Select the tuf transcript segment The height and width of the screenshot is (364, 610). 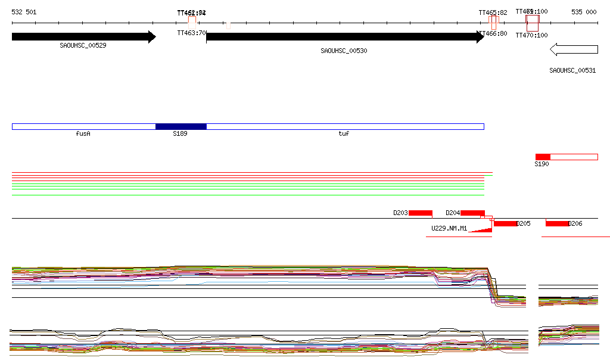click(x=344, y=126)
